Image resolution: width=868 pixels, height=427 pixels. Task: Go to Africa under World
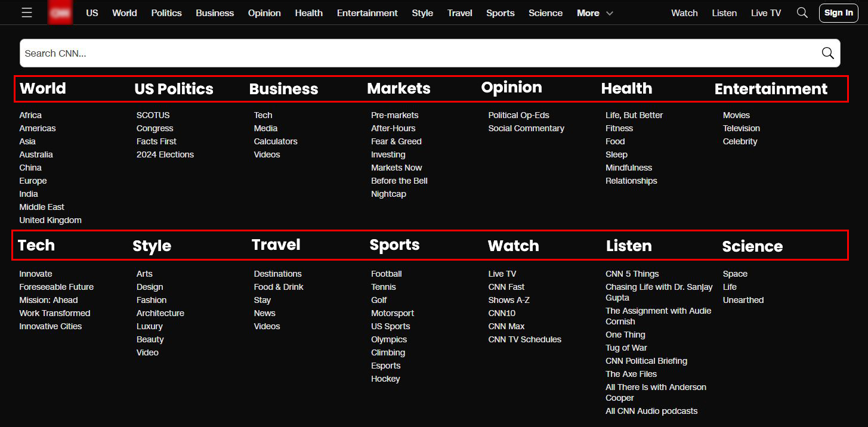pos(30,115)
